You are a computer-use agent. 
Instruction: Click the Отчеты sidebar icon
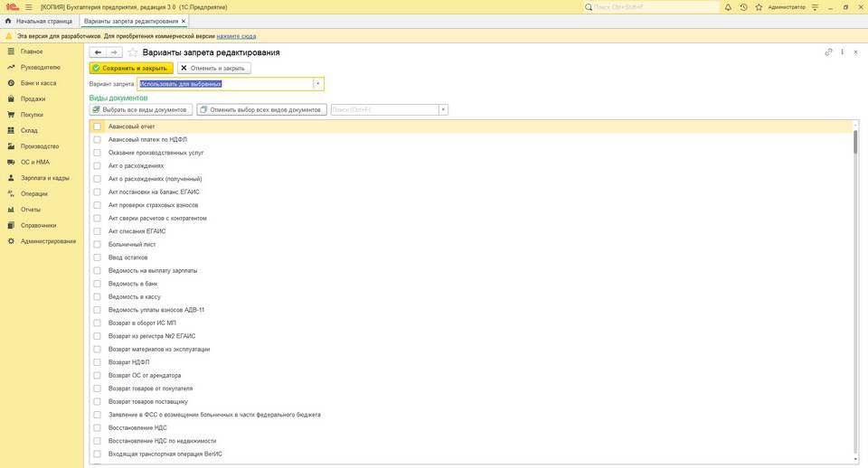point(11,210)
